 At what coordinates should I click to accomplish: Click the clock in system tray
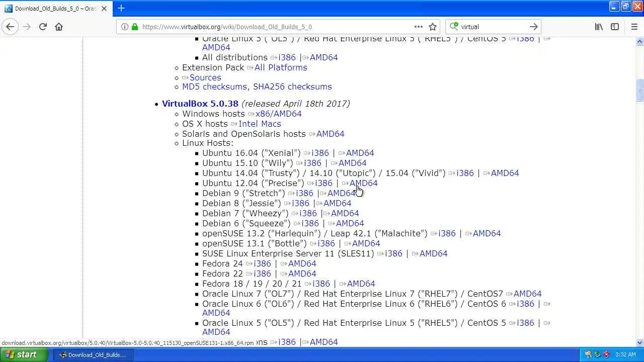tap(625, 354)
